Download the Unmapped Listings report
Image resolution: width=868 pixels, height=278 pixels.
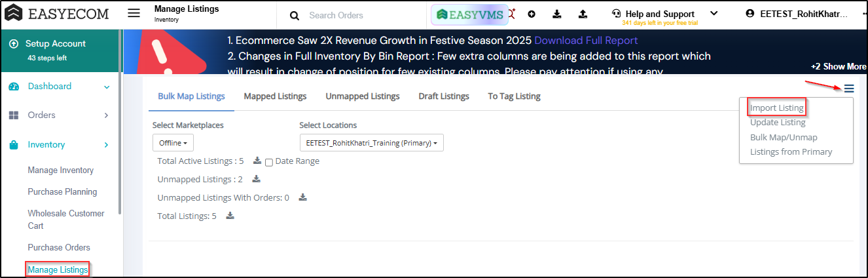click(x=256, y=179)
